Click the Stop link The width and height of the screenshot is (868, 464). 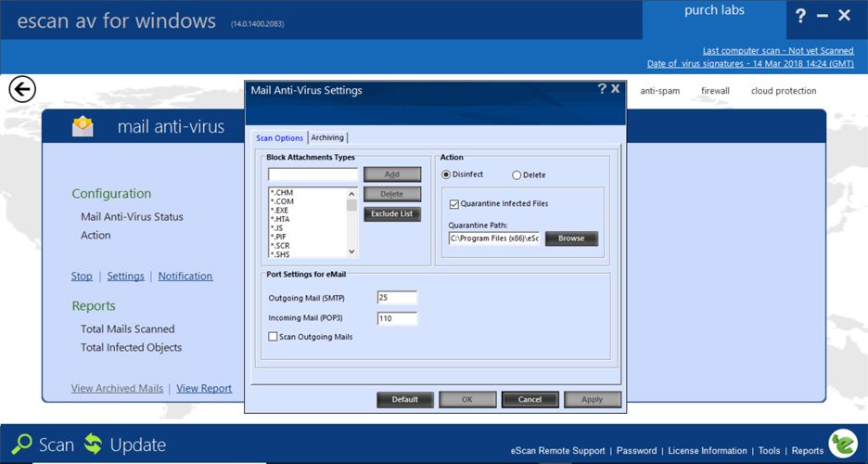tap(82, 277)
